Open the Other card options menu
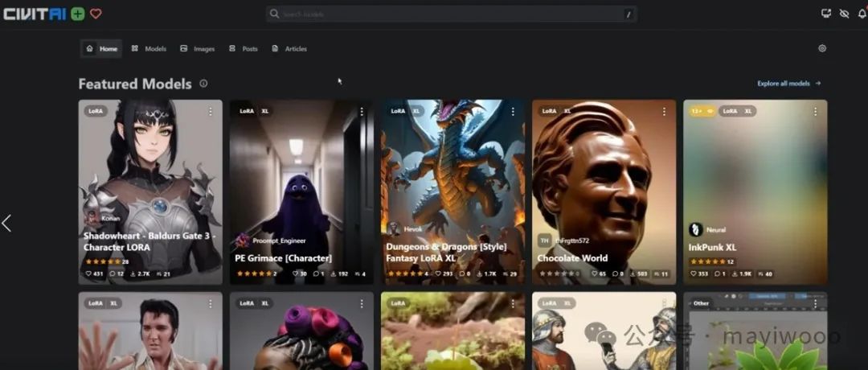This screenshot has width=868, height=370. [815, 303]
